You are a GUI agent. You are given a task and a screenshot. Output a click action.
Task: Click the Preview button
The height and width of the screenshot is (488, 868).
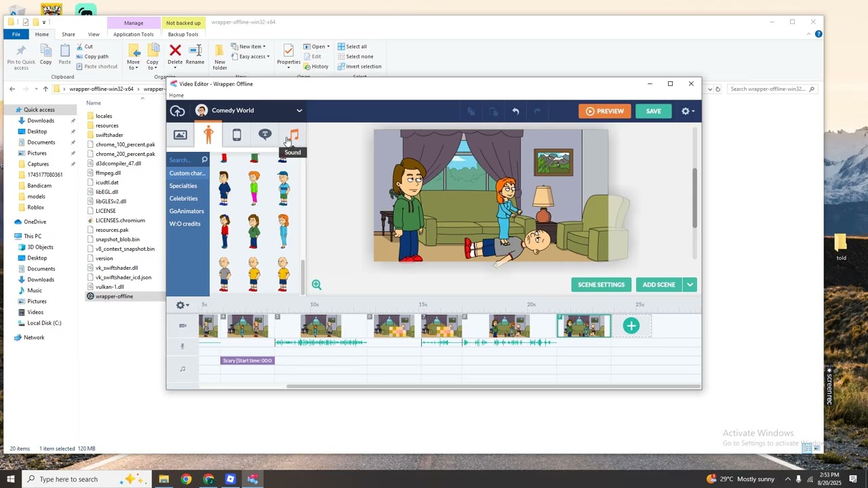[604, 111]
